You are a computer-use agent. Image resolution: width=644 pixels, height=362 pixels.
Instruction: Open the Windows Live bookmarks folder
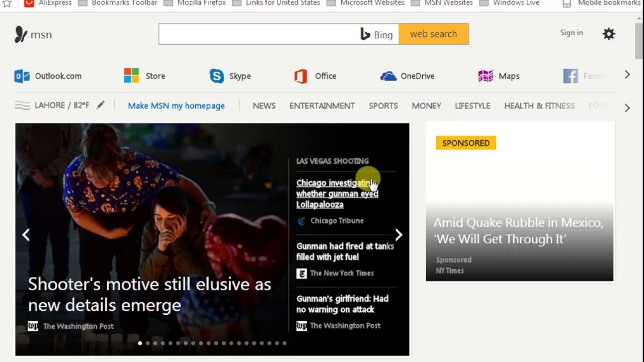(510, 3)
